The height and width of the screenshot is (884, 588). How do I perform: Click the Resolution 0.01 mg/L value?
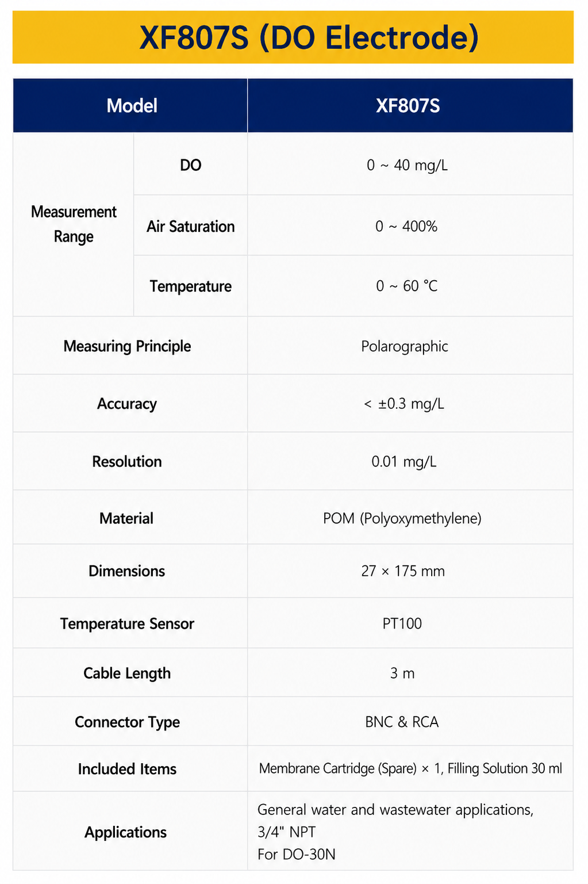pos(404,461)
